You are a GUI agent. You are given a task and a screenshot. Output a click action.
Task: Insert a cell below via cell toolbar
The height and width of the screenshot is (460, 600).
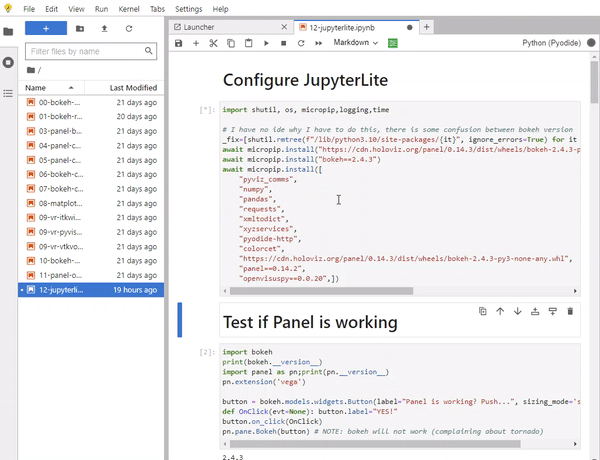pos(553,312)
